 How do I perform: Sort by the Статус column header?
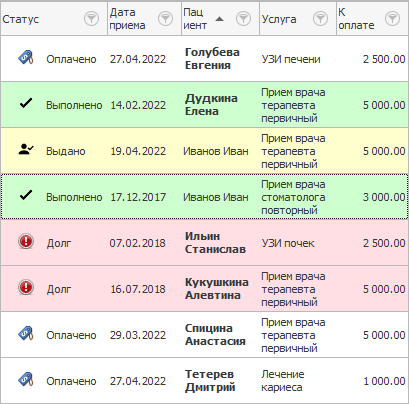(x=21, y=19)
